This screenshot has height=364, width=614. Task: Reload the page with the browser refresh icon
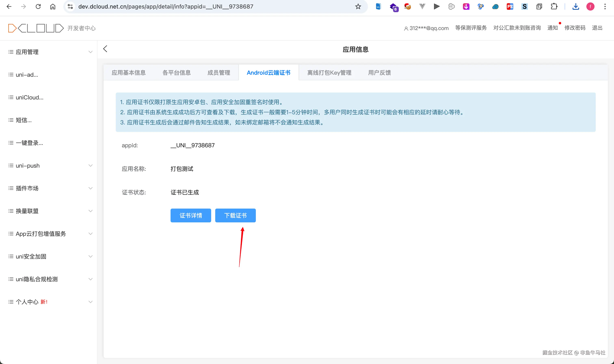(x=38, y=7)
